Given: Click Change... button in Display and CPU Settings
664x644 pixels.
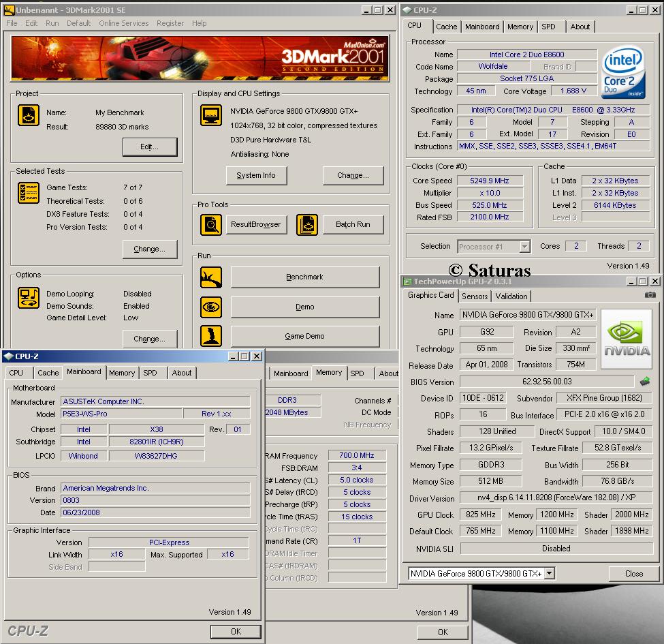Looking at the screenshot, I should (353, 175).
